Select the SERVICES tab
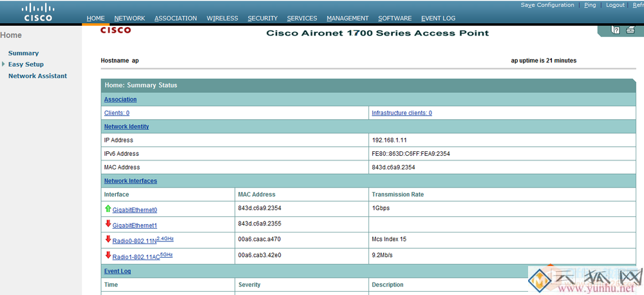The height and width of the screenshot is (295, 644). tap(302, 19)
